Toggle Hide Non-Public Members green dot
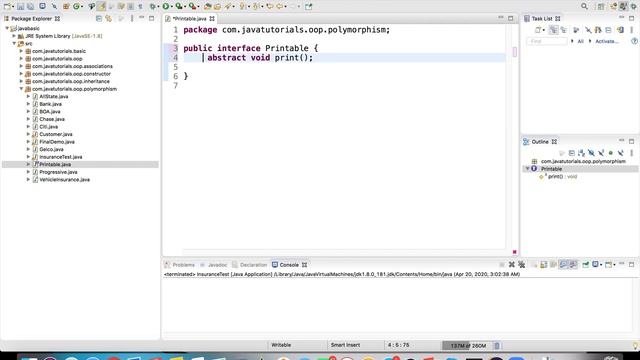This screenshot has width=640, height=360. click(611, 153)
